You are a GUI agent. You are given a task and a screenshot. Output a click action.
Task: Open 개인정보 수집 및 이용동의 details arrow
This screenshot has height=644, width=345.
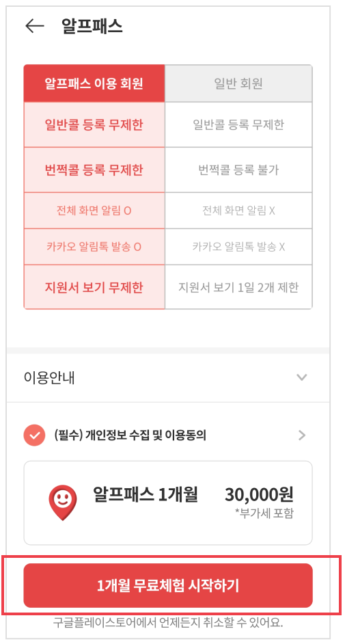click(302, 435)
